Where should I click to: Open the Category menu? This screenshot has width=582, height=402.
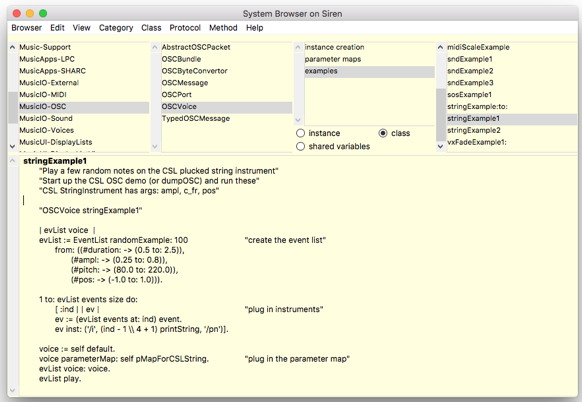pos(116,28)
